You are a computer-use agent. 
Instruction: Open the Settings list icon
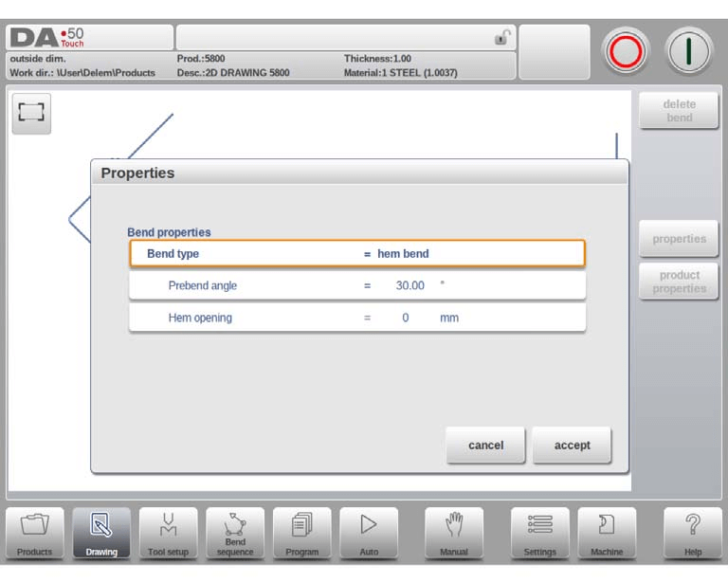click(540, 533)
